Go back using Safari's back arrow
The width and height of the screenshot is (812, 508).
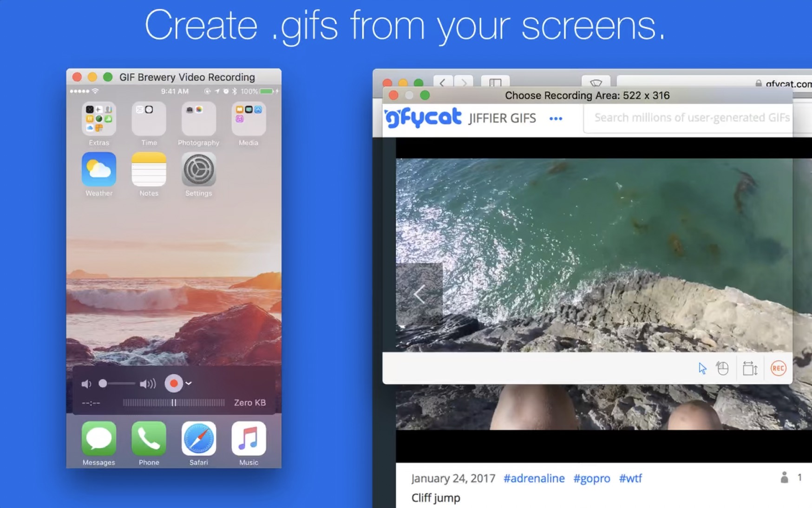(443, 82)
